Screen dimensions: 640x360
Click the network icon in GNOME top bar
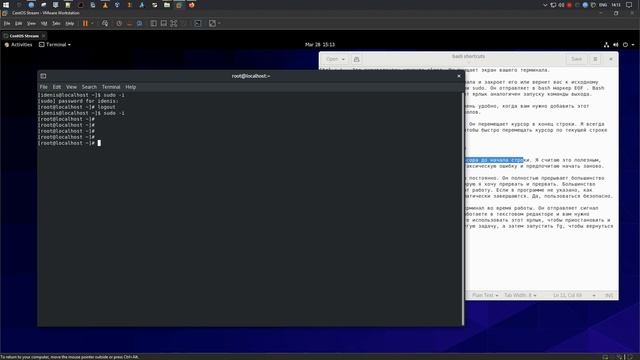[607, 45]
